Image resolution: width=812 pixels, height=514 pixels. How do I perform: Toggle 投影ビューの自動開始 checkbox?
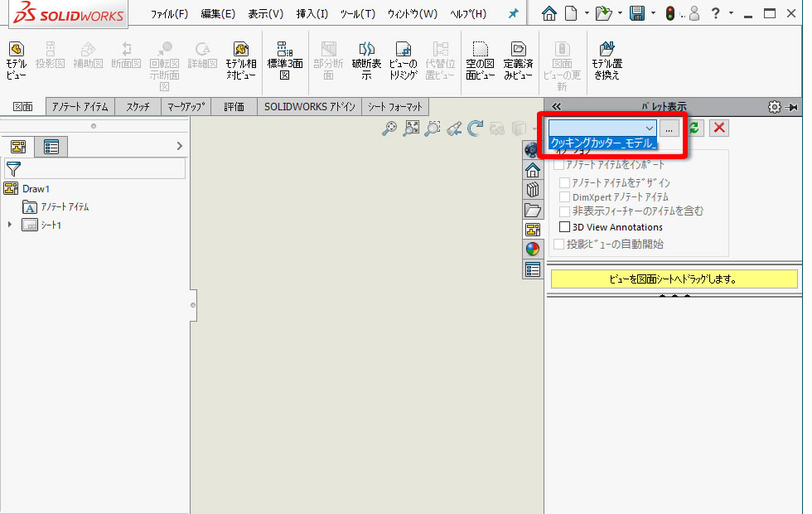point(558,244)
